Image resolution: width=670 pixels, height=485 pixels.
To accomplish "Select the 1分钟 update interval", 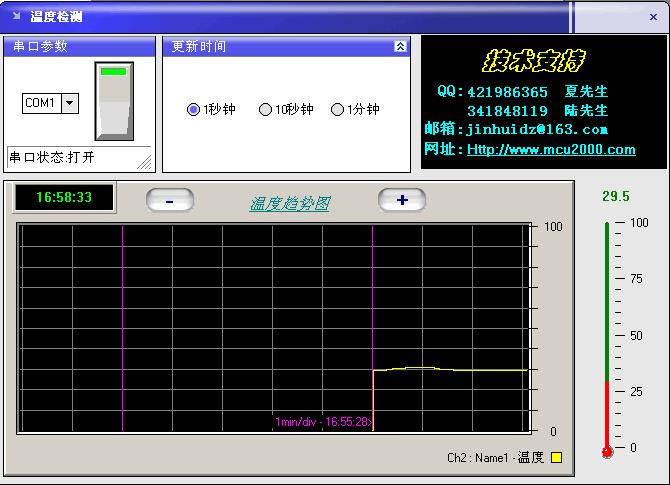I will click(x=355, y=109).
